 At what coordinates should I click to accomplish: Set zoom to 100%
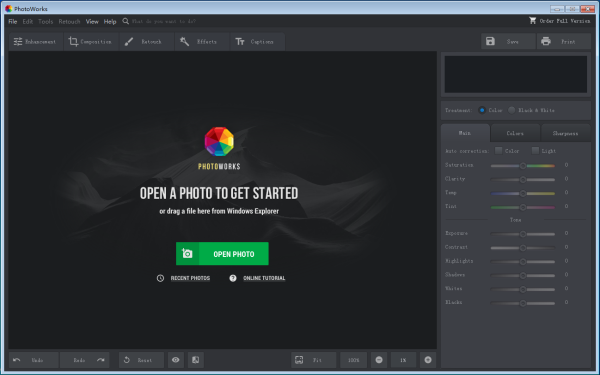coord(354,360)
